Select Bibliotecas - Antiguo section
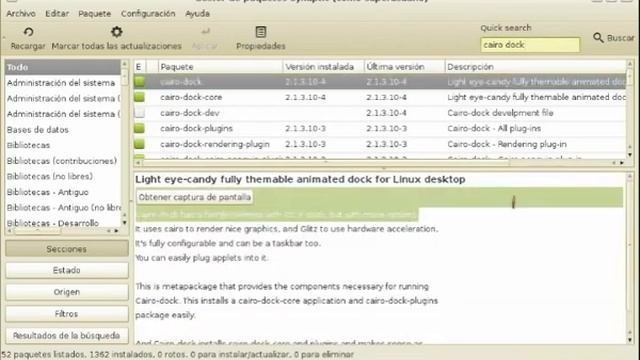Screen dimensions: 640x360 pos(63,192)
